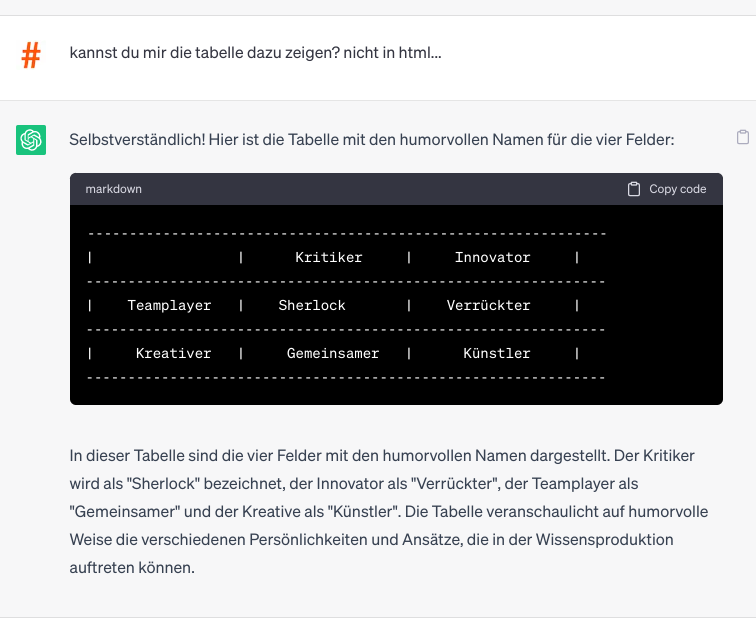Click the top dashed border of the table
Screen dimensions: 756x620
346,233
